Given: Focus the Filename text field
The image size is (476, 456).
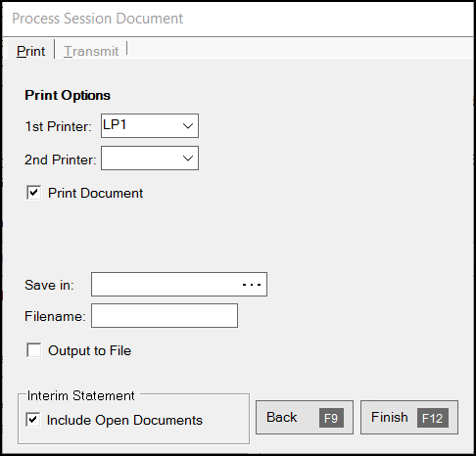Looking at the screenshot, I should pyautogui.click(x=165, y=316).
